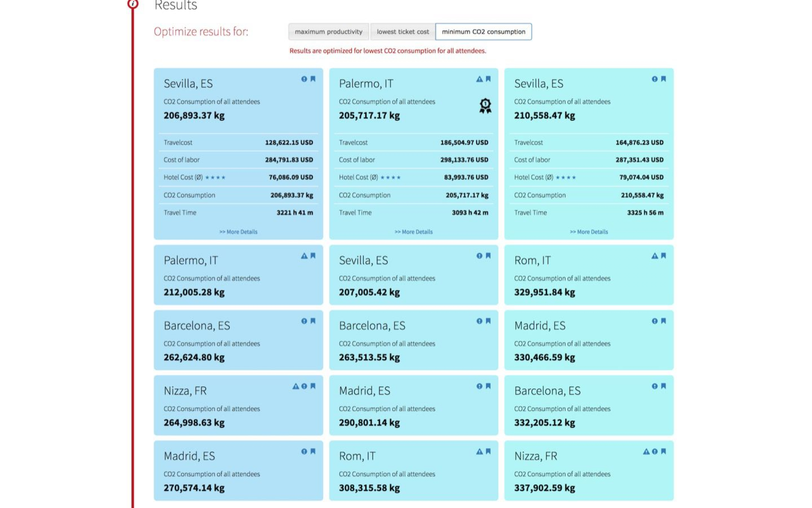This screenshot has height=508, width=812.
Task: Click info icon on Nizza 337,902.59 kg card
Action: [x=655, y=451]
